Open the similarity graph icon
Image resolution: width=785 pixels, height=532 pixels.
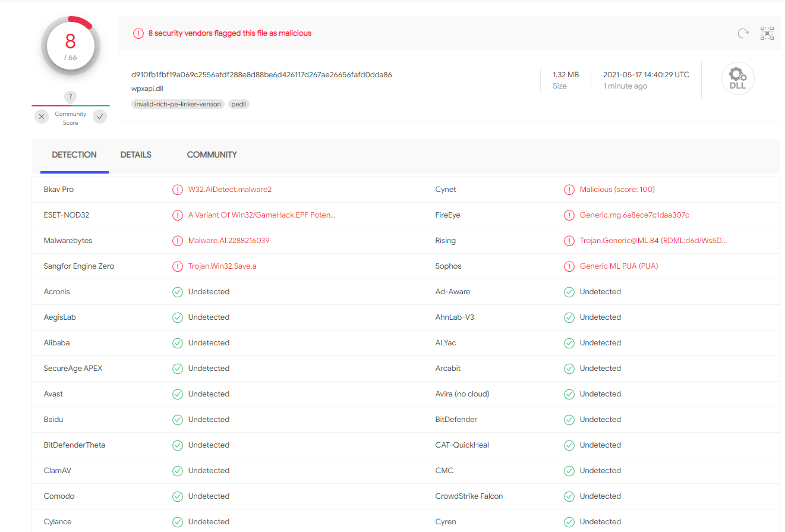point(767,33)
